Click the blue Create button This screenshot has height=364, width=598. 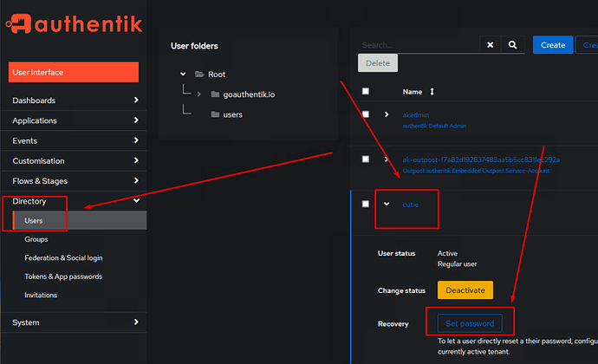(x=553, y=45)
